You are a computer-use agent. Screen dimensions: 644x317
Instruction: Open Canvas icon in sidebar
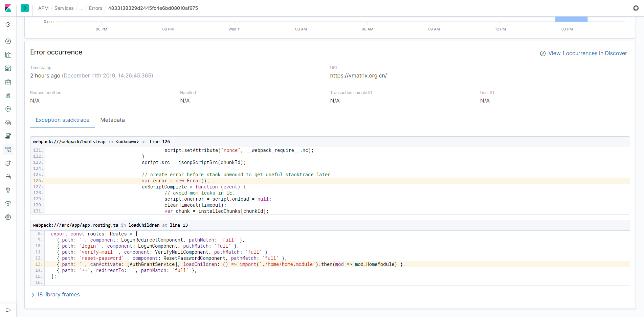click(x=8, y=82)
